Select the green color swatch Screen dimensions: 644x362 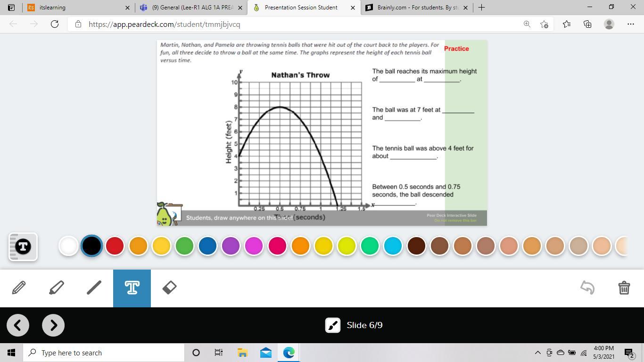pyautogui.click(x=184, y=246)
